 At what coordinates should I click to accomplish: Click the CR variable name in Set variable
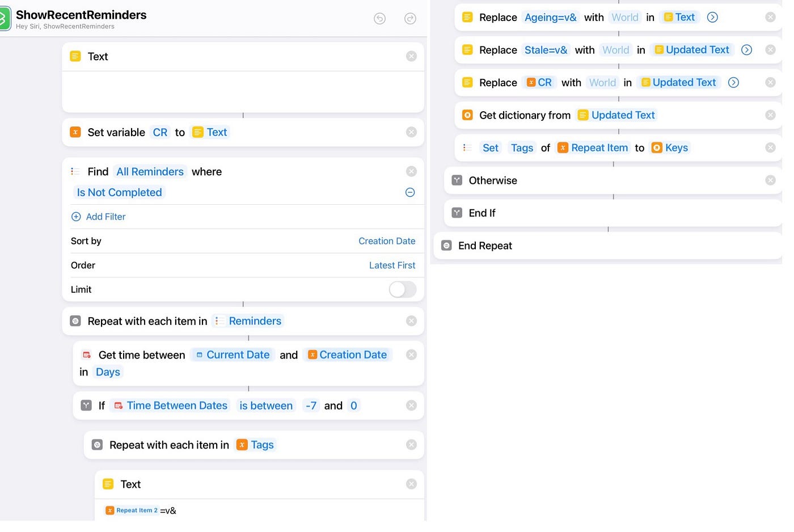160,132
